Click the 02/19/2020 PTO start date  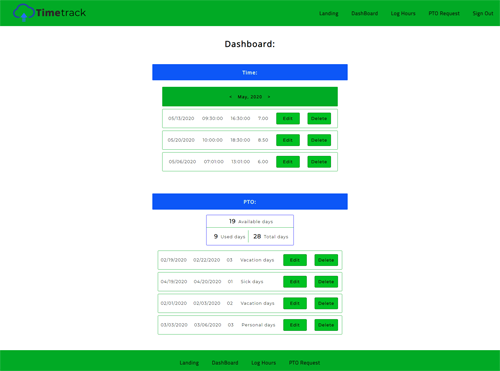point(174,260)
